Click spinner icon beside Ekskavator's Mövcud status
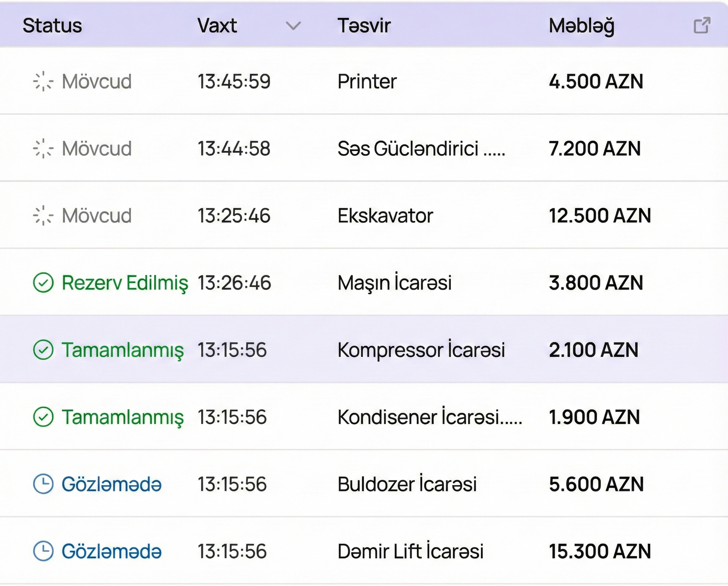 (43, 215)
